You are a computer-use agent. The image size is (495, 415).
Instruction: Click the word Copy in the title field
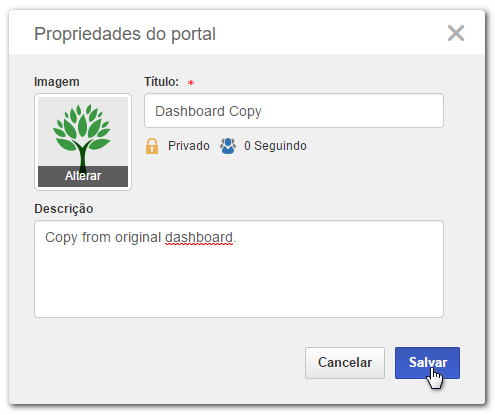(245, 112)
